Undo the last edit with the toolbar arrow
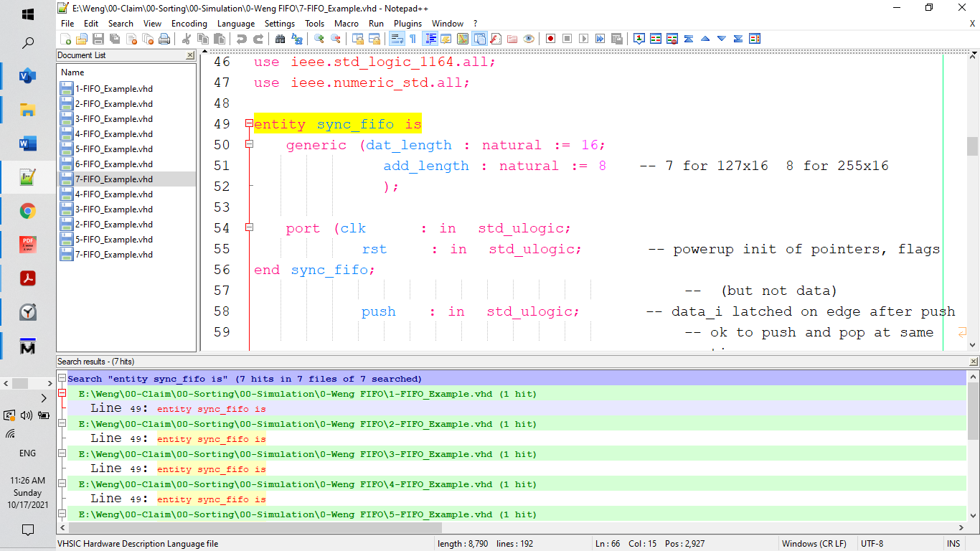The width and height of the screenshot is (980, 551). pos(241,39)
